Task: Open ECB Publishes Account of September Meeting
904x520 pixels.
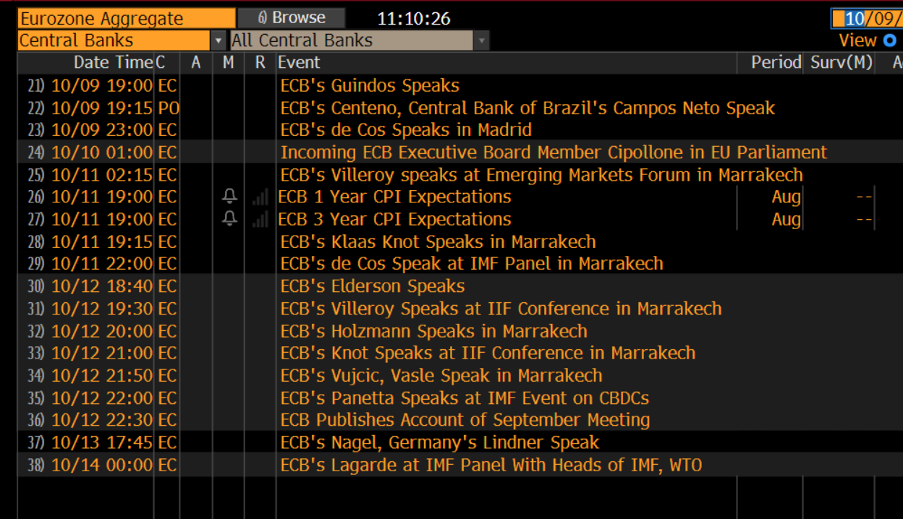Action: (x=465, y=420)
